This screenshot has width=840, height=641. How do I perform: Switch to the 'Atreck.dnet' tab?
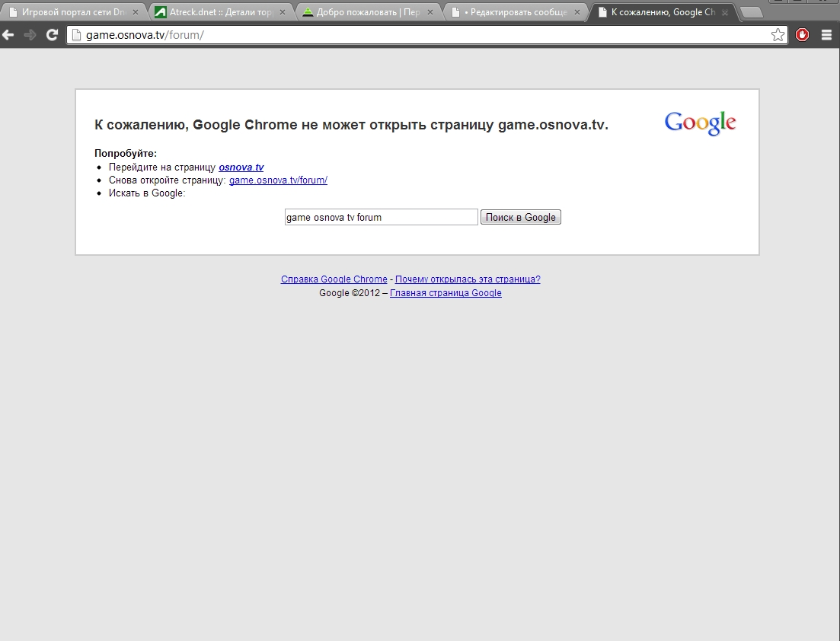217,13
